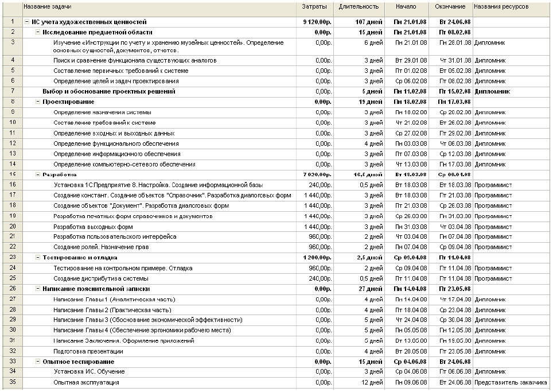Click duration cell '27 дней'
This screenshot has height=392, width=553.
[x=371, y=289]
